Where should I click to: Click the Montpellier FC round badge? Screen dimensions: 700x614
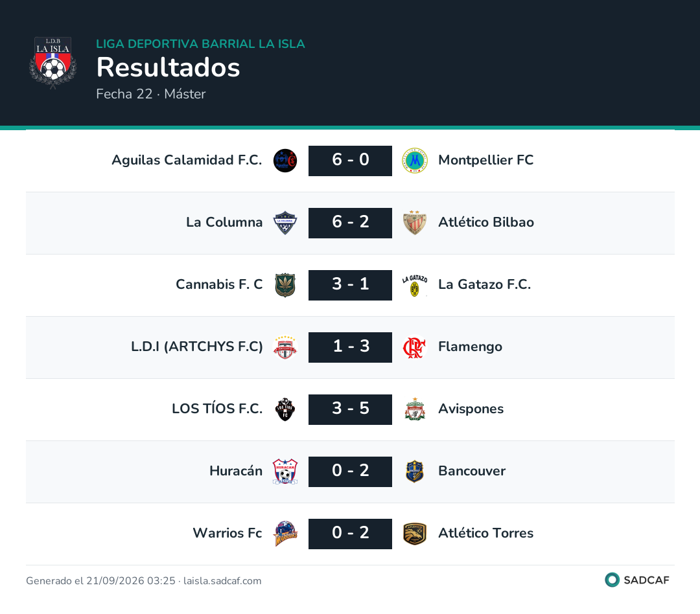(x=415, y=161)
